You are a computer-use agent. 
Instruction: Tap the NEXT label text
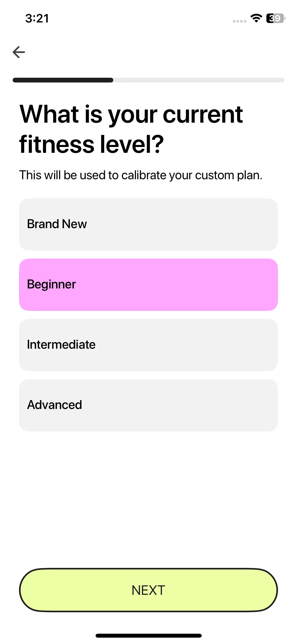[148, 590]
